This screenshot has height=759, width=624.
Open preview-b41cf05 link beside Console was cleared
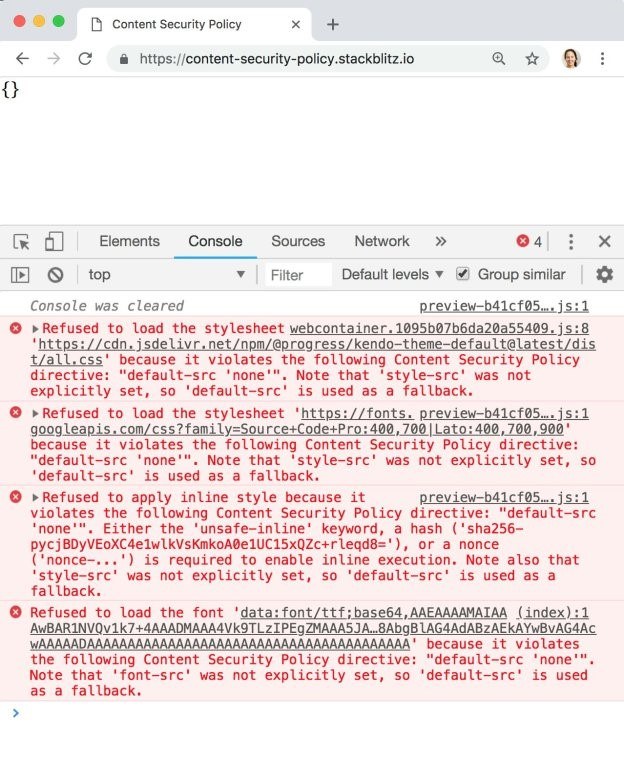coord(504,306)
